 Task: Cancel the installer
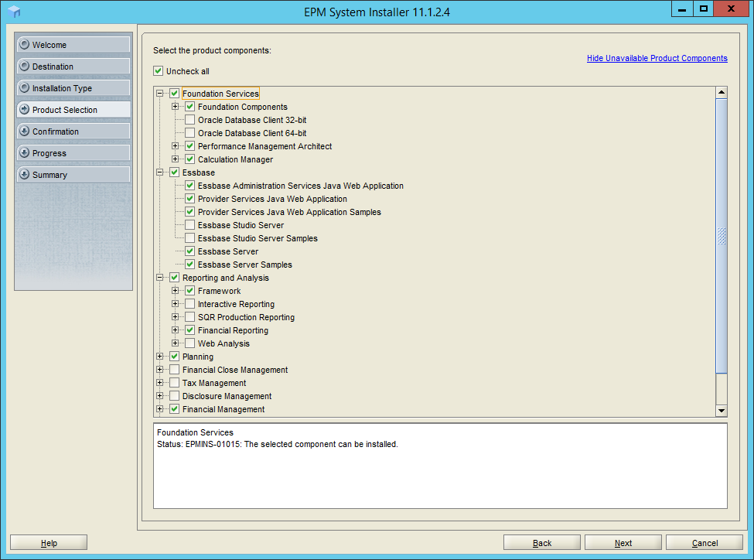pos(705,542)
